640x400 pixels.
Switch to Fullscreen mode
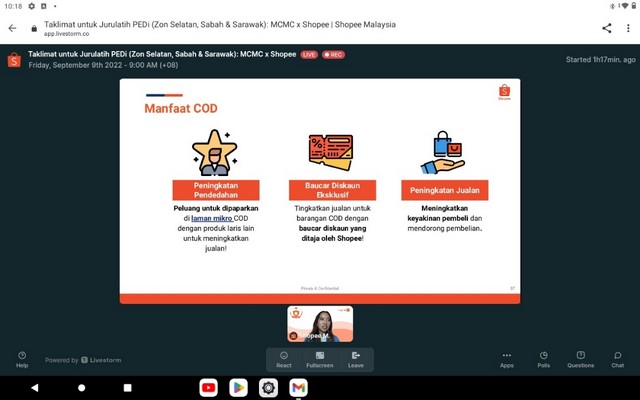tap(319, 359)
